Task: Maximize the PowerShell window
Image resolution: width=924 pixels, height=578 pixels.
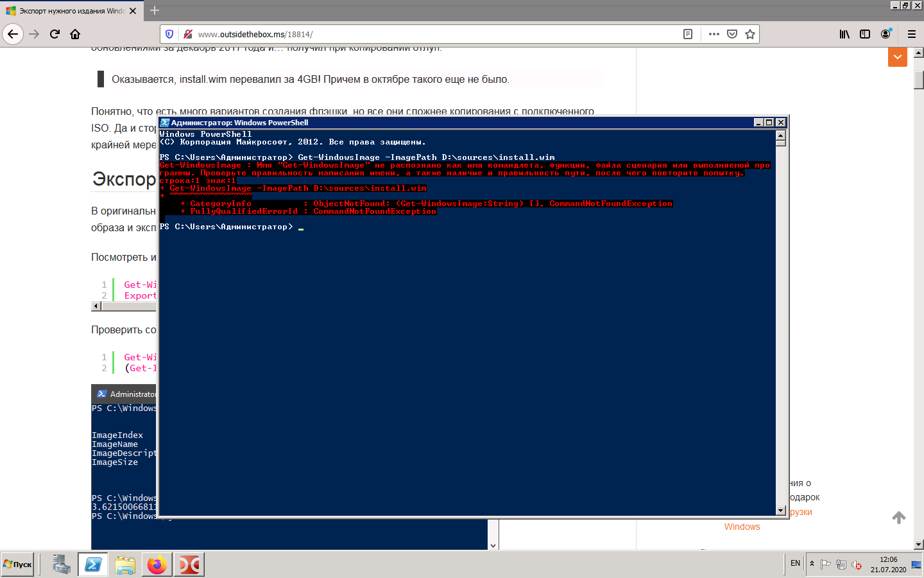Action: click(x=769, y=123)
